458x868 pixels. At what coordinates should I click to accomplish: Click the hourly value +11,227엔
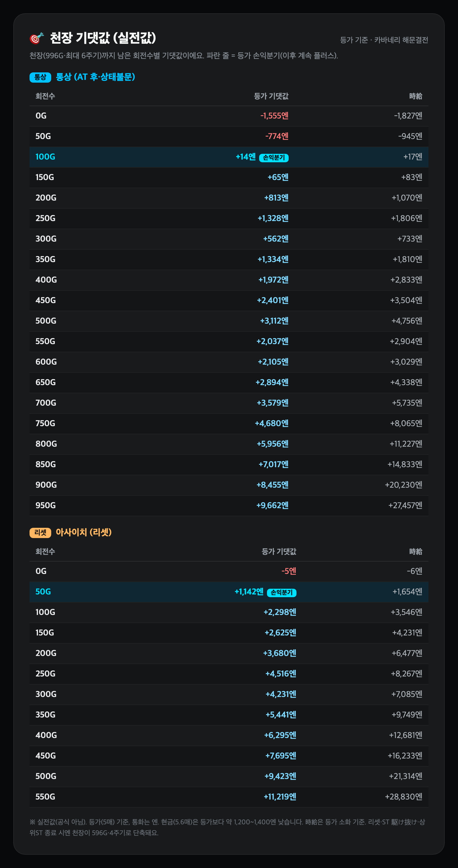(x=406, y=444)
